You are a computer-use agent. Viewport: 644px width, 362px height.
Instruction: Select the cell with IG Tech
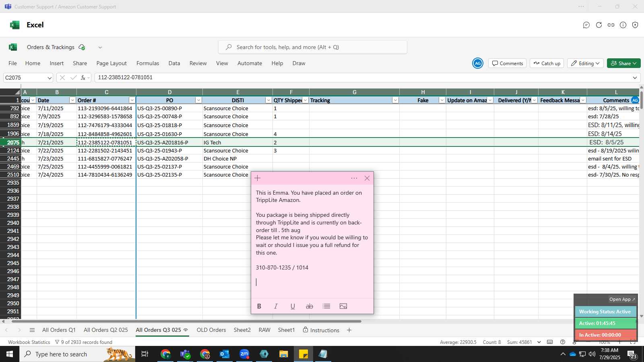tap(237, 142)
